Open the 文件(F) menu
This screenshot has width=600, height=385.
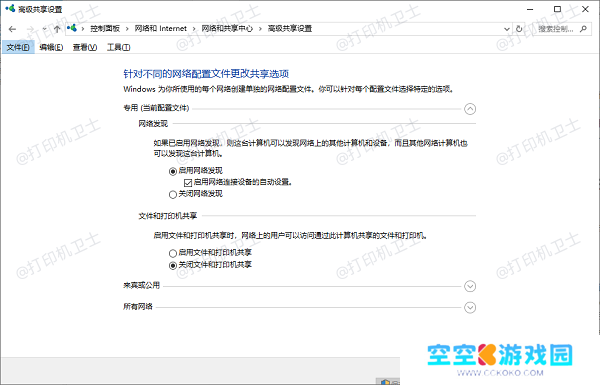point(18,47)
